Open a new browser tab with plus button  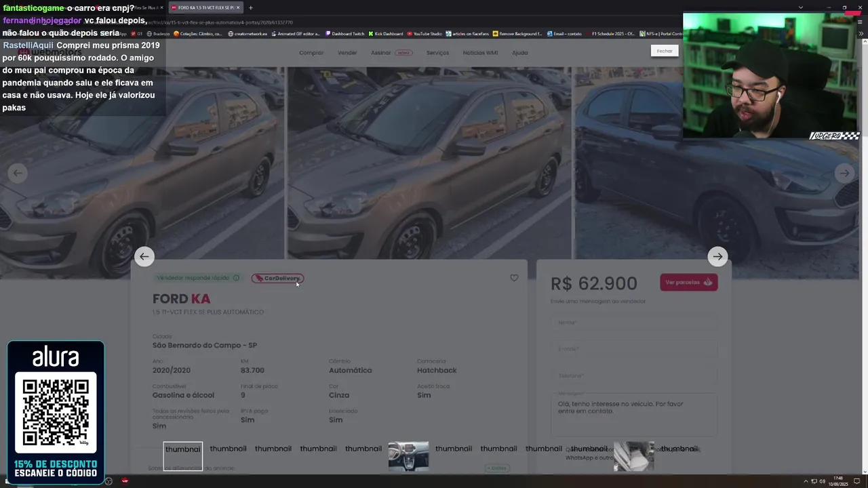250,7
